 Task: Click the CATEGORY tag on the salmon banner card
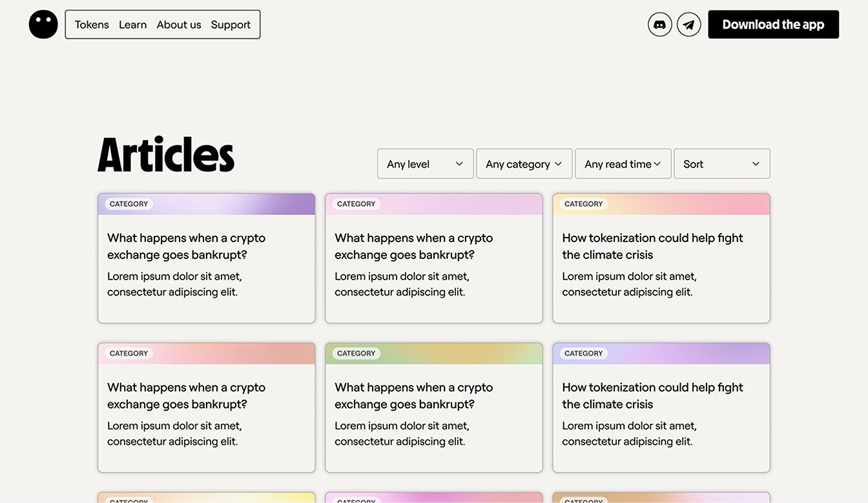[x=129, y=353]
